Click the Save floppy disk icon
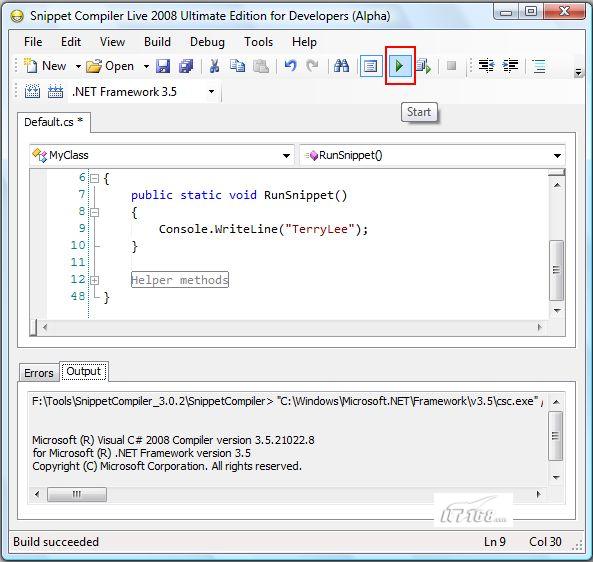The image size is (593, 562). click(163, 66)
